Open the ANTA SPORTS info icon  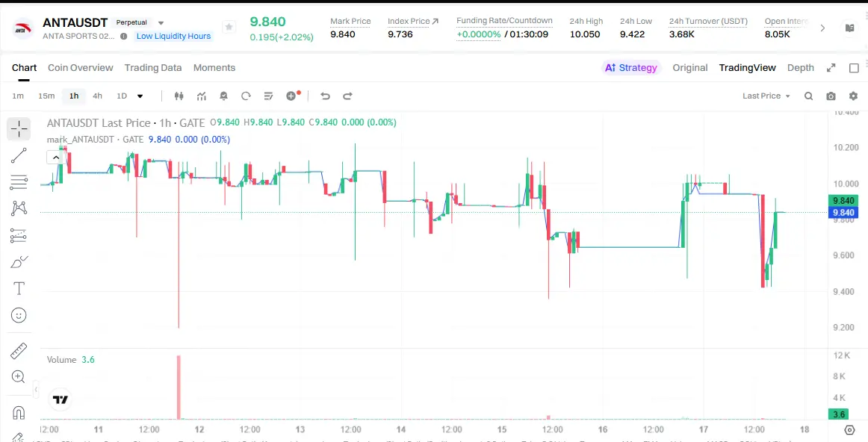tap(123, 36)
